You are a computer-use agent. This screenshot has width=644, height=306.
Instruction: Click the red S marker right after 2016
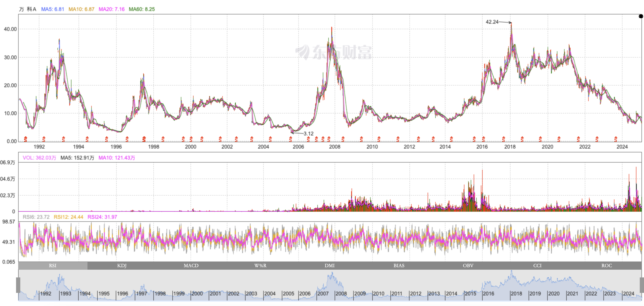[x=483, y=139]
